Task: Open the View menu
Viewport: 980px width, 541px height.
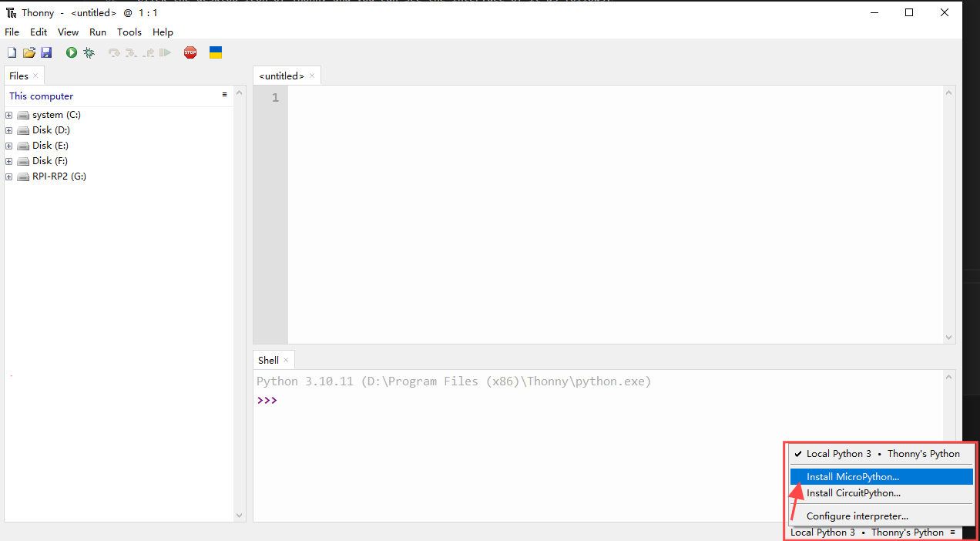Action: [x=69, y=32]
